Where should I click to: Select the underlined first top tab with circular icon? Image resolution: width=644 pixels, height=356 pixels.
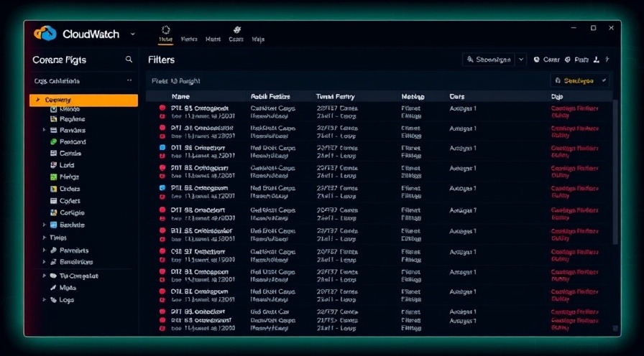pos(165,34)
